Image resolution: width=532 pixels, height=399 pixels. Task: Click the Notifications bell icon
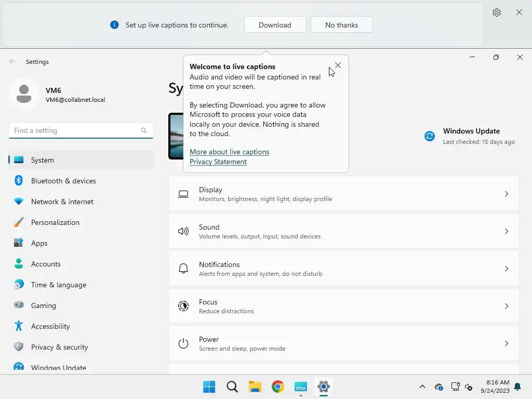point(183,269)
